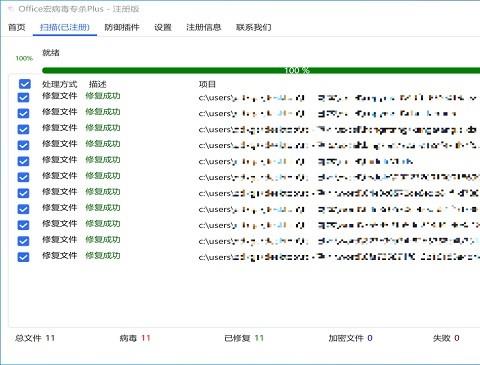Go to the 注册信息 tab
Image resolution: width=480 pixels, height=365 pixels.
(x=203, y=27)
